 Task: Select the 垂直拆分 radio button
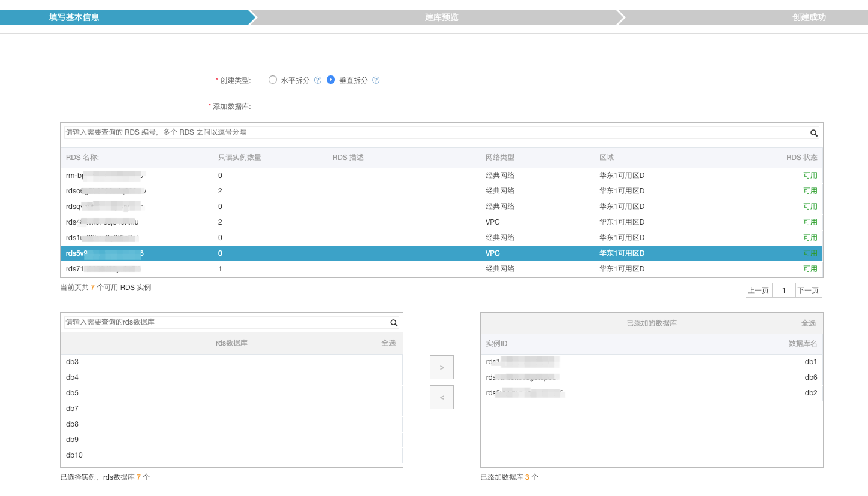pyautogui.click(x=331, y=80)
